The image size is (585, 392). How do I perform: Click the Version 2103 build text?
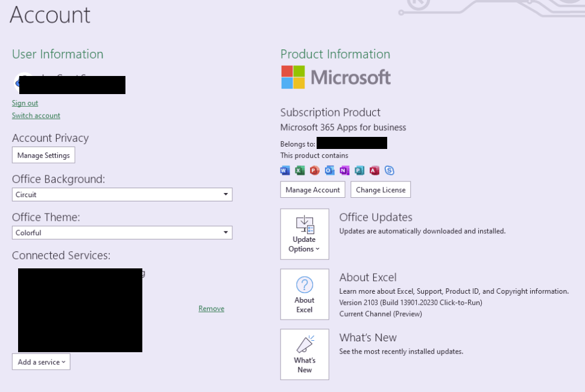tap(410, 303)
